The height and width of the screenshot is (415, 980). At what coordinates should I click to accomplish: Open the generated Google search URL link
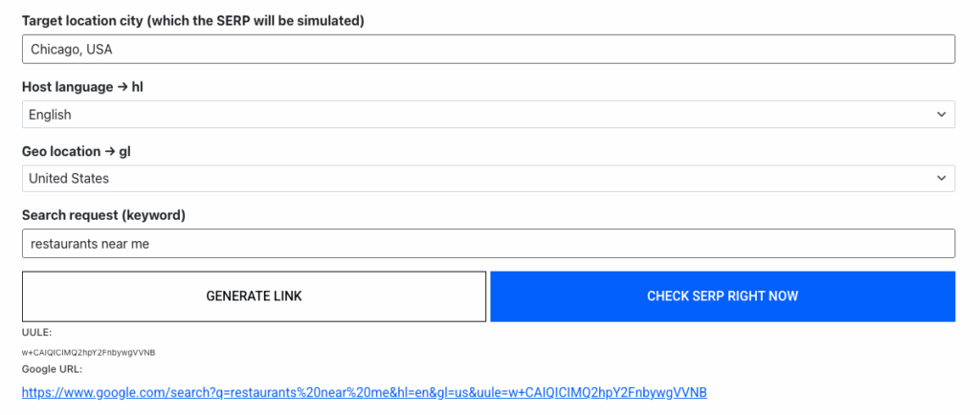[364, 392]
